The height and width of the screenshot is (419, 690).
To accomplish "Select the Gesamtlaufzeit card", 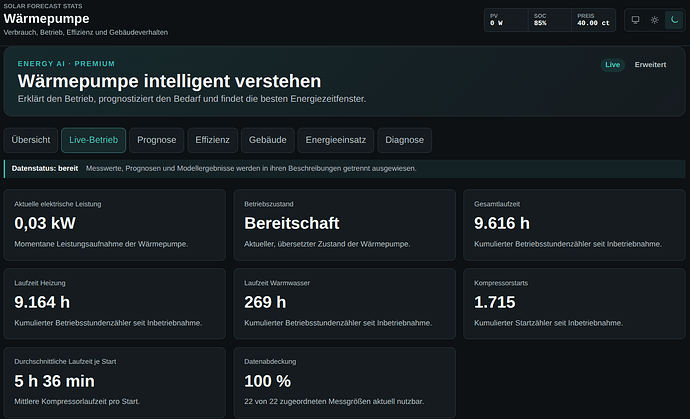I will click(x=574, y=225).
